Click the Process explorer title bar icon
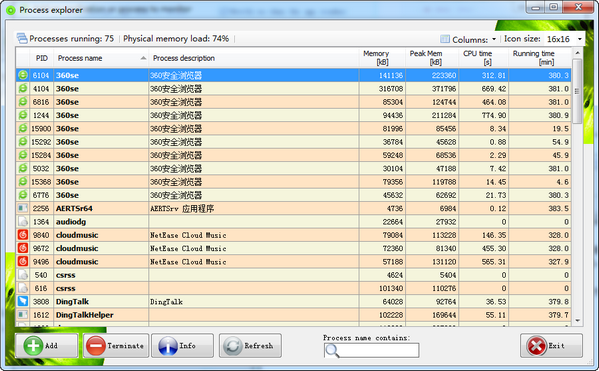The height and width of the screenshot is (371, 599). coord(11,10)
